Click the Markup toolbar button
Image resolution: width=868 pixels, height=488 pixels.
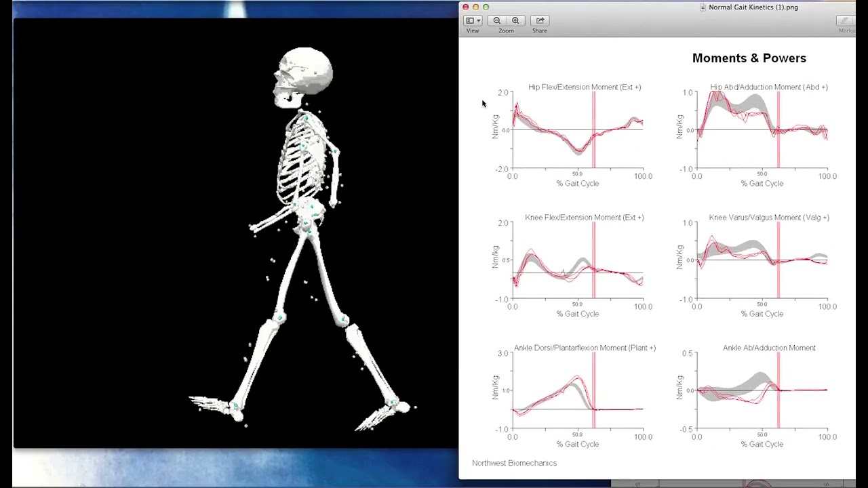coord(846,21)
